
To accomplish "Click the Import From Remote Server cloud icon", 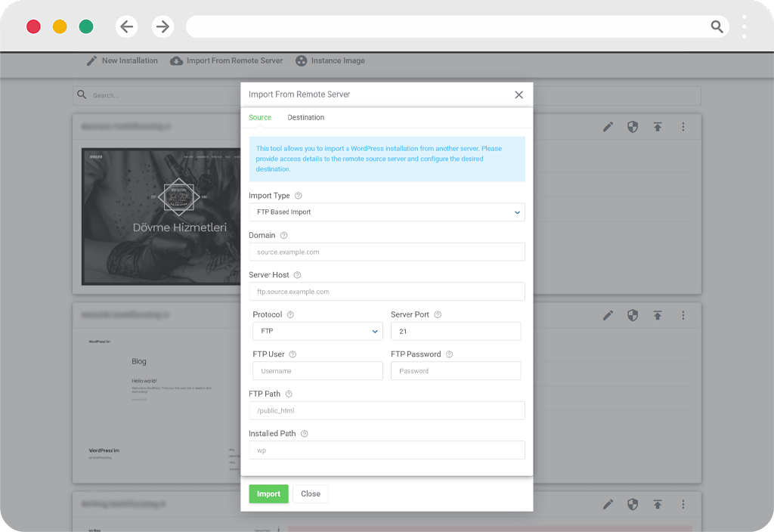I will pyautogui.click(x=176, y=61).
